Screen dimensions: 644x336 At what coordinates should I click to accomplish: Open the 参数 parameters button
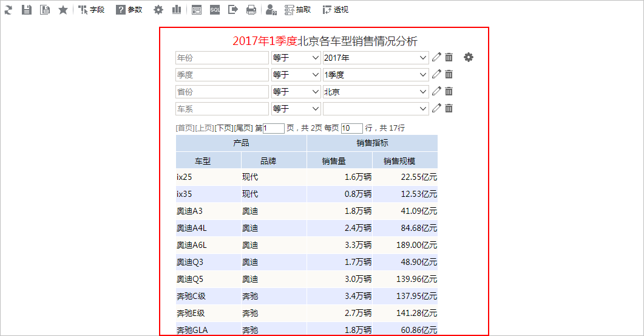pyautogui.click(x=129, y=10)
